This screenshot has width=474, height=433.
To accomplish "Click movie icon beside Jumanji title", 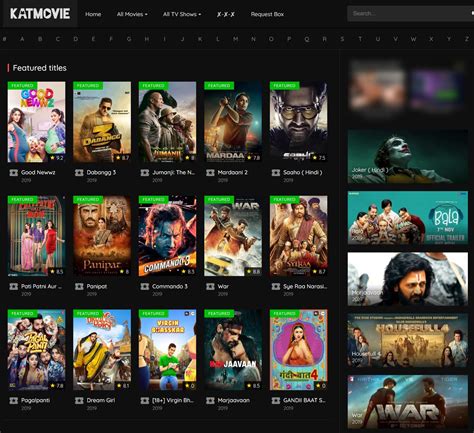I will coord(144,173).
